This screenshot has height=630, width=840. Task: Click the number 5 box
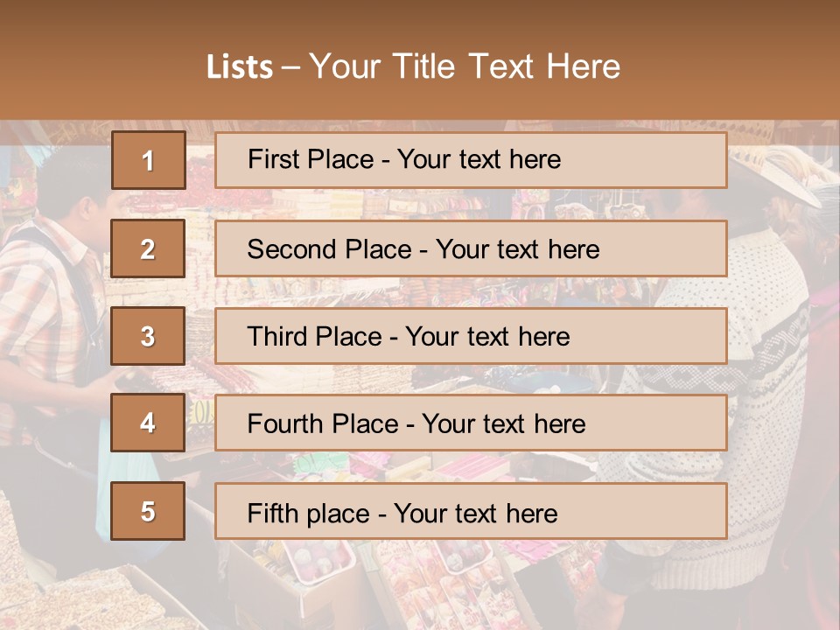148,511
